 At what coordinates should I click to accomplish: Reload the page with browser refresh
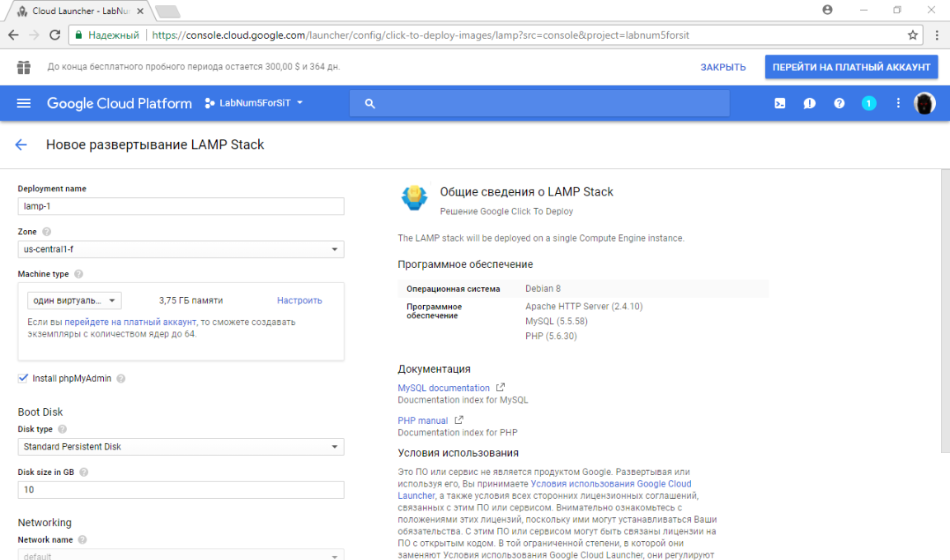coord(54,35)
